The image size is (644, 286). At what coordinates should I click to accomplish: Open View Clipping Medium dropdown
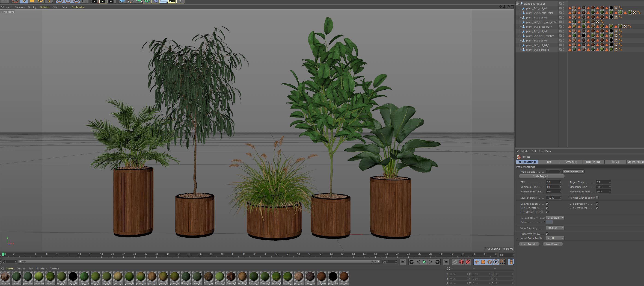click(555, 228)
